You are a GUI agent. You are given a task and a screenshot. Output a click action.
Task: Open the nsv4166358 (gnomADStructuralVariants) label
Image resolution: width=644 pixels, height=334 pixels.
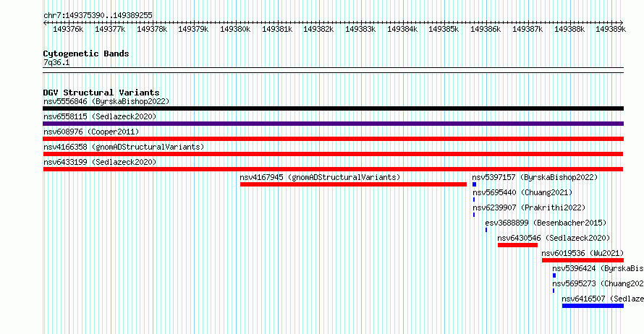[x=124, y=147]
